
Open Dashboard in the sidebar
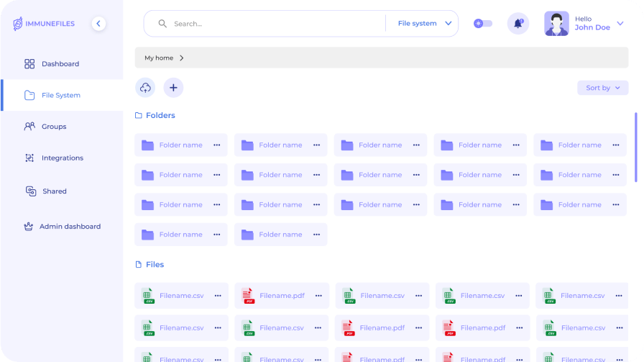(x=60, y=64)
